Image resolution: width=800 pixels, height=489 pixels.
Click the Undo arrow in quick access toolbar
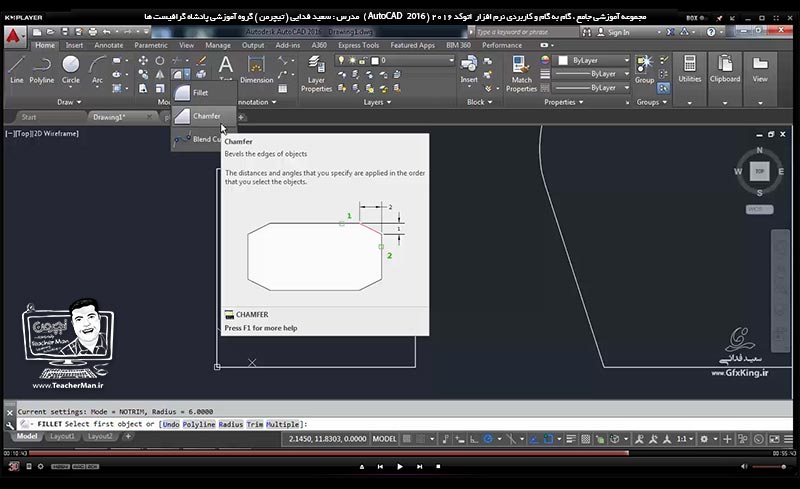pos(107,32)
